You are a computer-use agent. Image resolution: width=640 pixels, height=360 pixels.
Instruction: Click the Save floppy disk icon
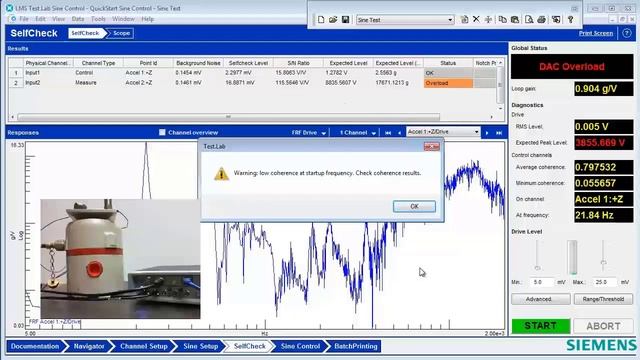pyautogui.click(x=345, y=20)
